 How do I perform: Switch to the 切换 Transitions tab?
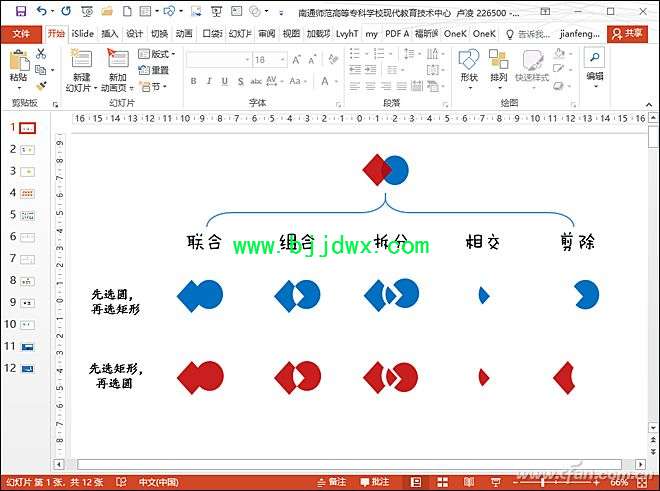[159, 34]
